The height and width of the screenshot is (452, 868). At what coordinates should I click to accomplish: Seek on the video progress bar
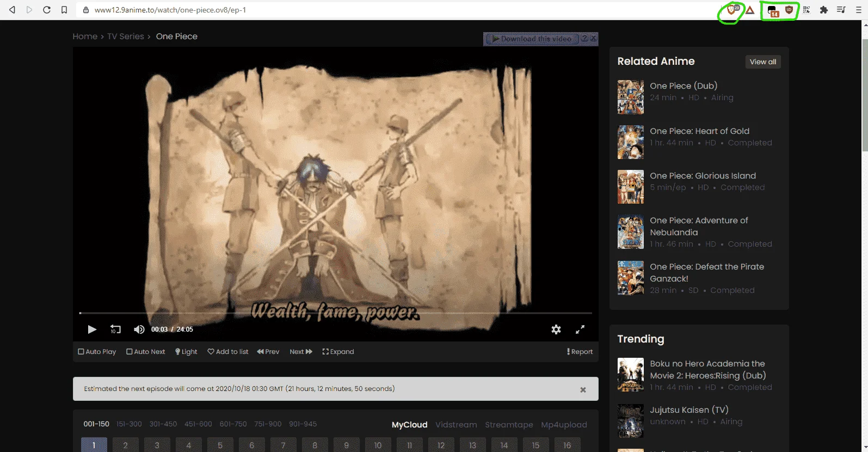(336, 313)
